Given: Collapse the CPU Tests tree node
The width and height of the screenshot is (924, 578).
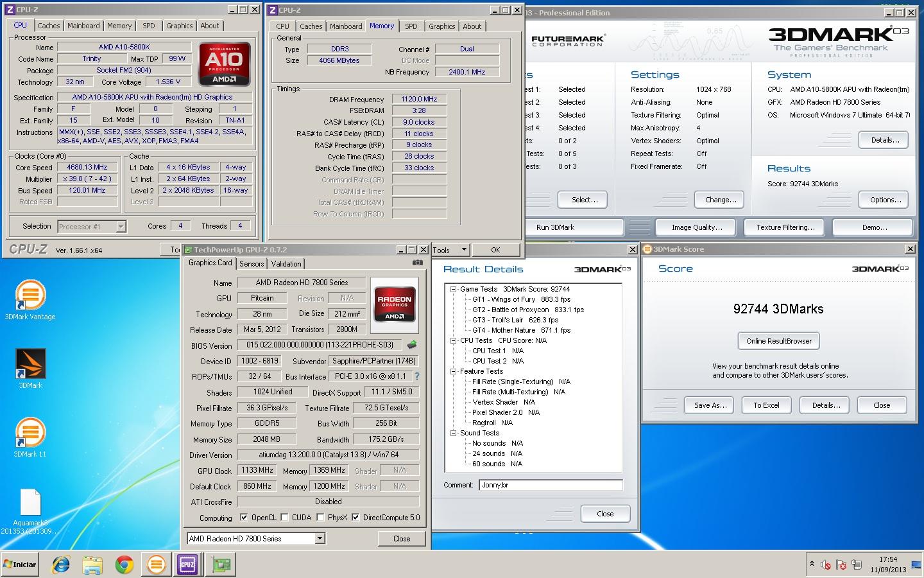Looking at the screenshot, I should click(453, 341).
